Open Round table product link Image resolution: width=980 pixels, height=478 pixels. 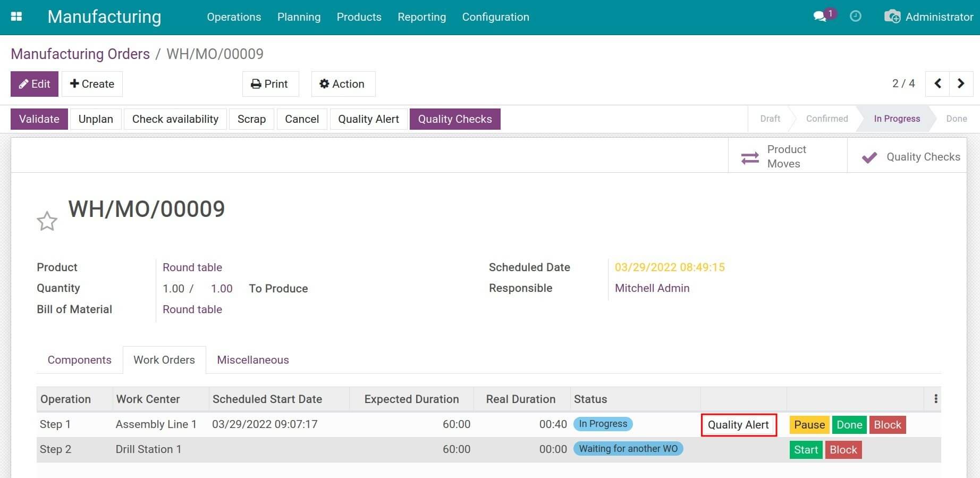click(x=192, y=267)
